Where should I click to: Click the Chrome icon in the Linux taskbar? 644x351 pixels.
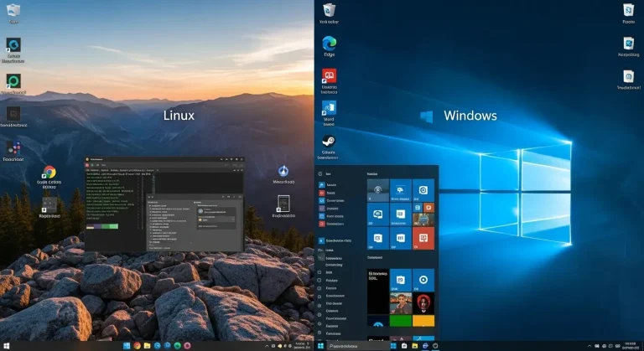coord(137,346)
